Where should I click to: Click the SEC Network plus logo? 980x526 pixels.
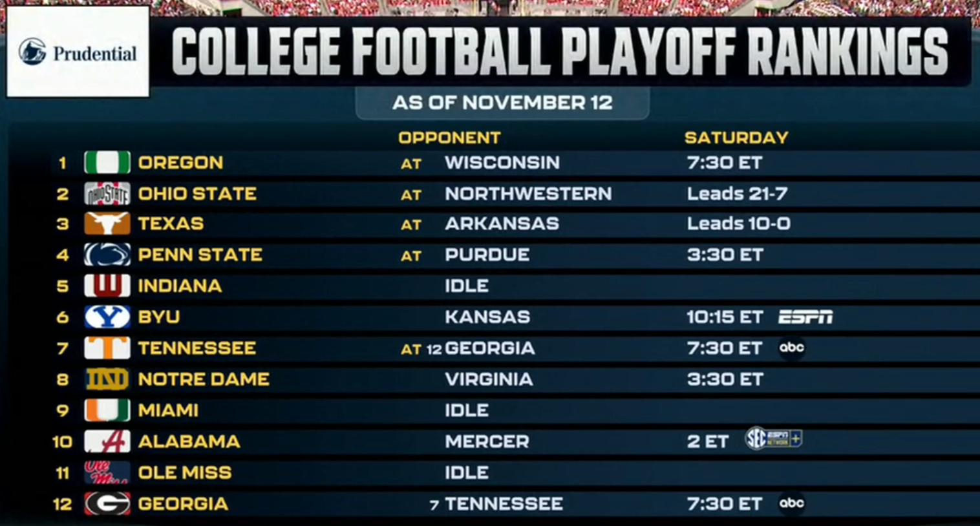click(774, 439)
